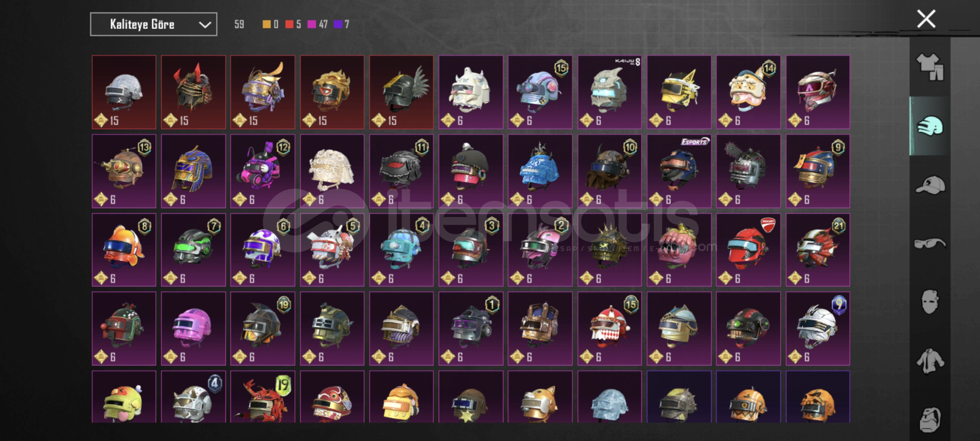Open the backpack category icon at sidebar bottom
This screenshot has height=441, width=980.
click(x=930, y=419)
